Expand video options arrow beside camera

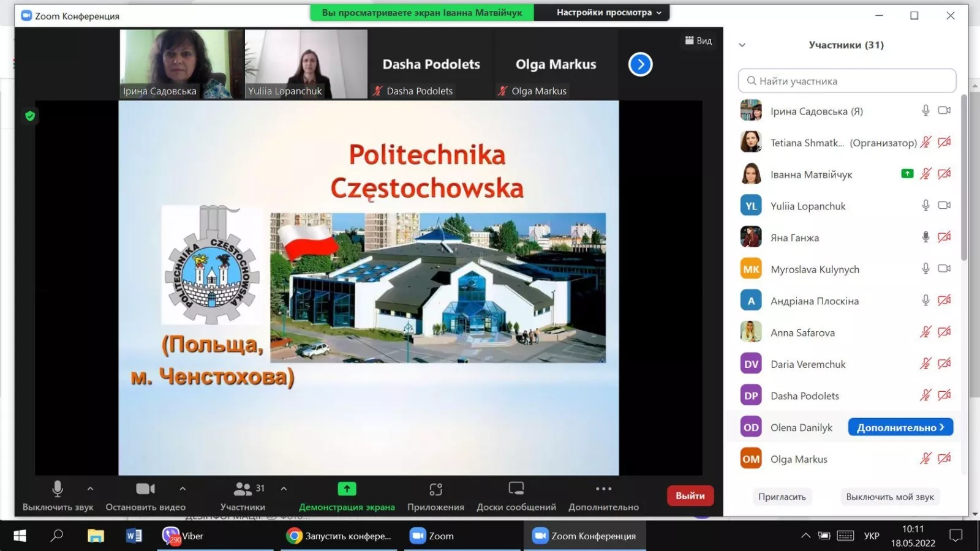tap(183, 489)
